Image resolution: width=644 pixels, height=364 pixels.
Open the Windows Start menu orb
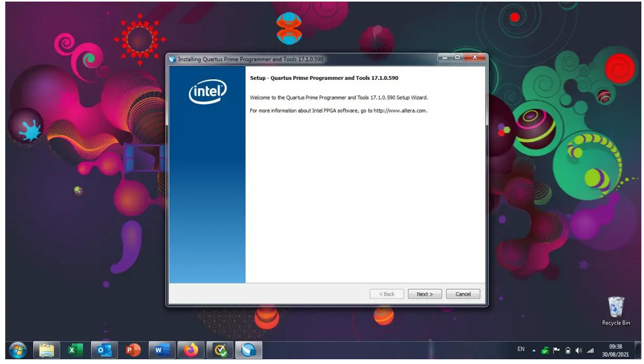point(17,350)
